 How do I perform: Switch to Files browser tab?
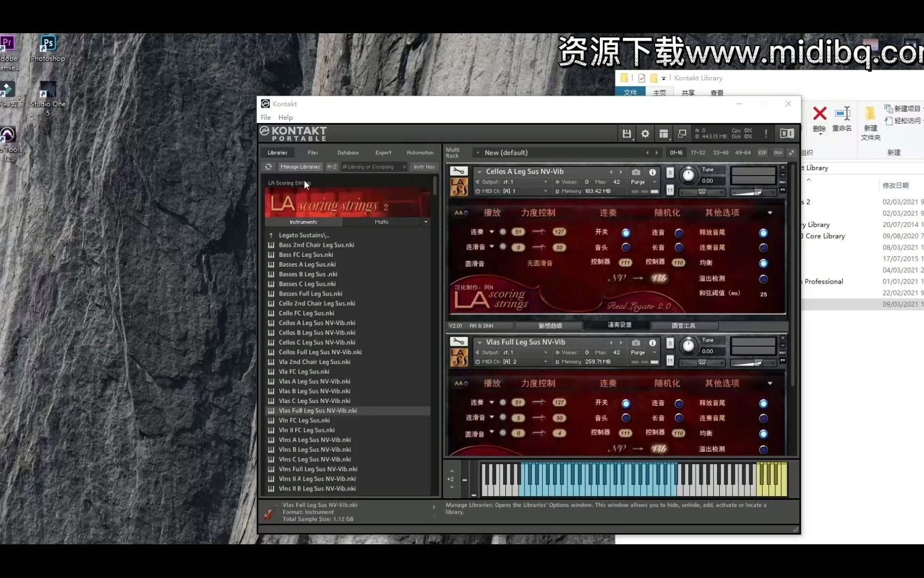tap(313, 153)
